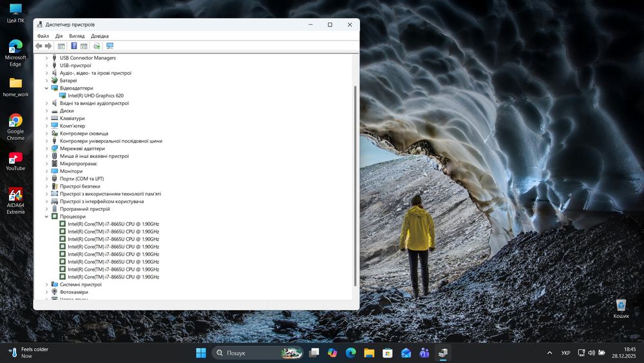644x363 pixels.
Task: Open Teams from the taskbar
Action: click(x=424, y=353)
